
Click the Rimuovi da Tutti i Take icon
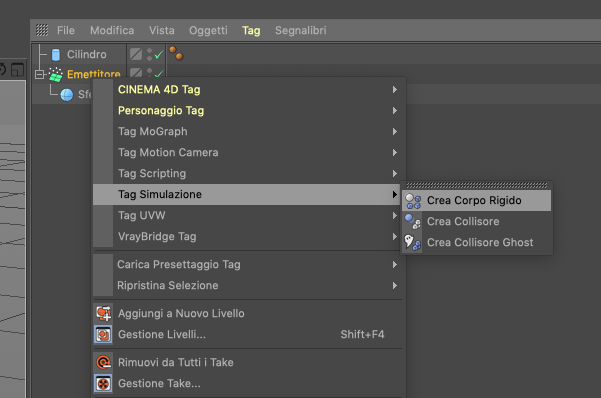[103, 362]
